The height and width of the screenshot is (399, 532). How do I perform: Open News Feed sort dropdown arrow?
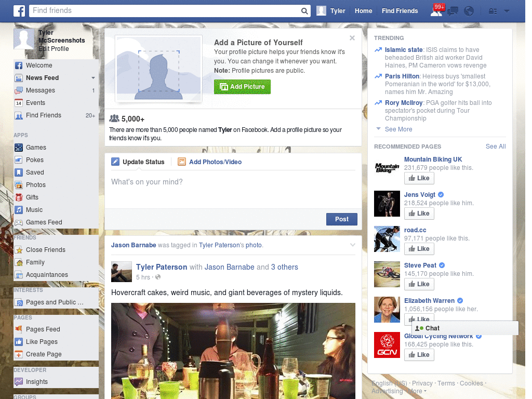coord(93,78)
